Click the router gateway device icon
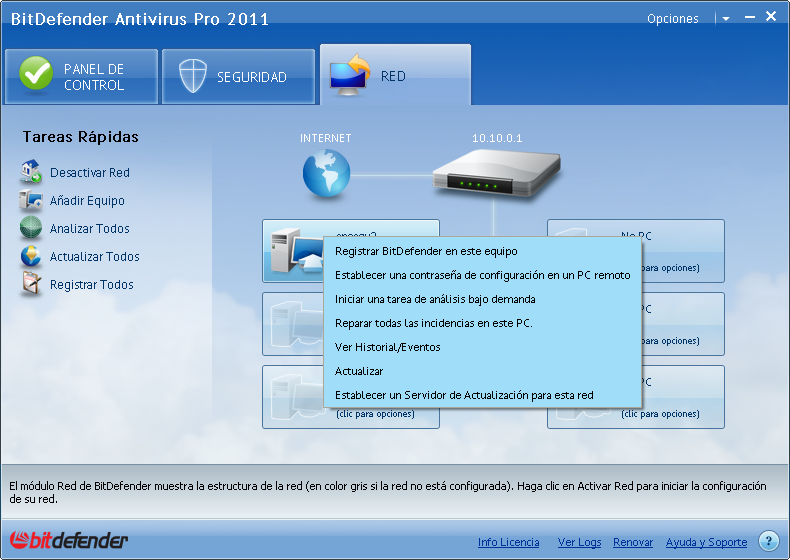This screenshot has width=790, height=560. (492, 176)
